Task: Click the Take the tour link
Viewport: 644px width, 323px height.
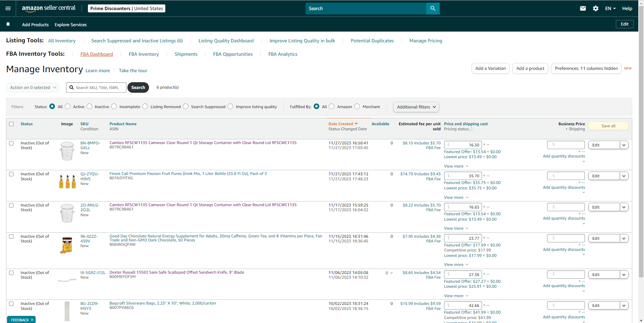Action: [x=133, y=71]
